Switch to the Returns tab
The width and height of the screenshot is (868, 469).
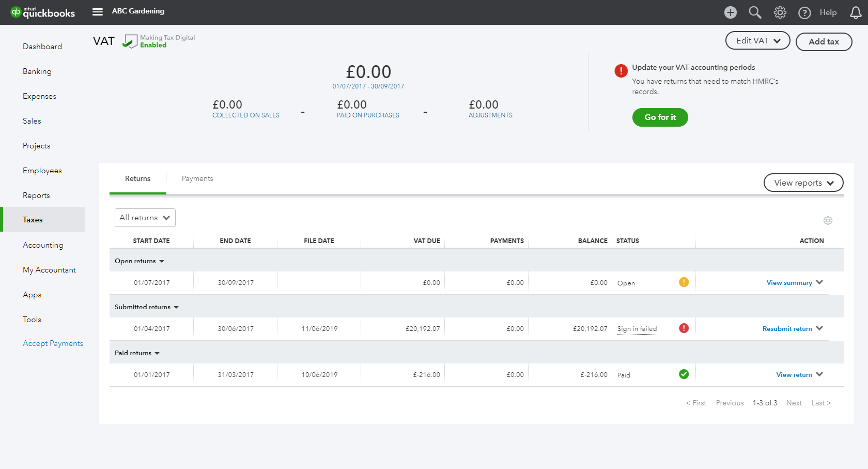point(138,179)
